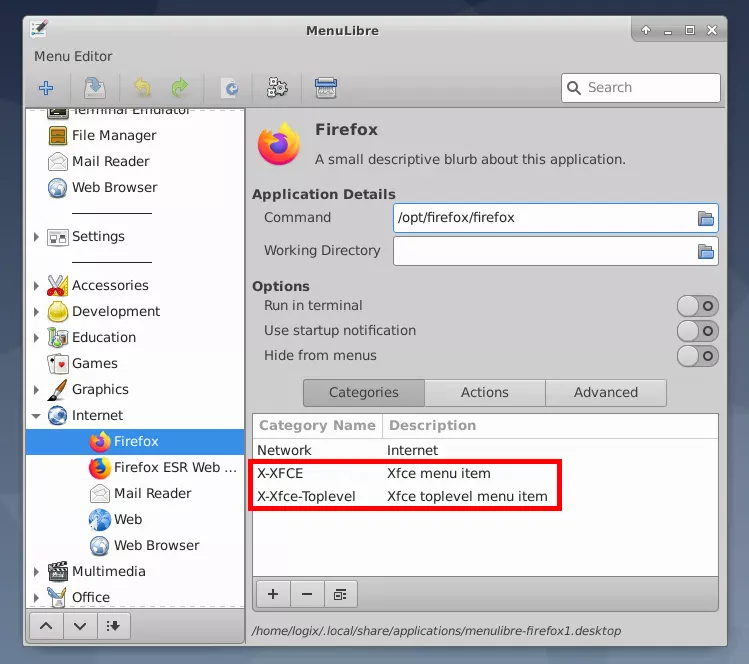Switch to the Categories tab
This screenshot has height=664, width=749.
364,393
